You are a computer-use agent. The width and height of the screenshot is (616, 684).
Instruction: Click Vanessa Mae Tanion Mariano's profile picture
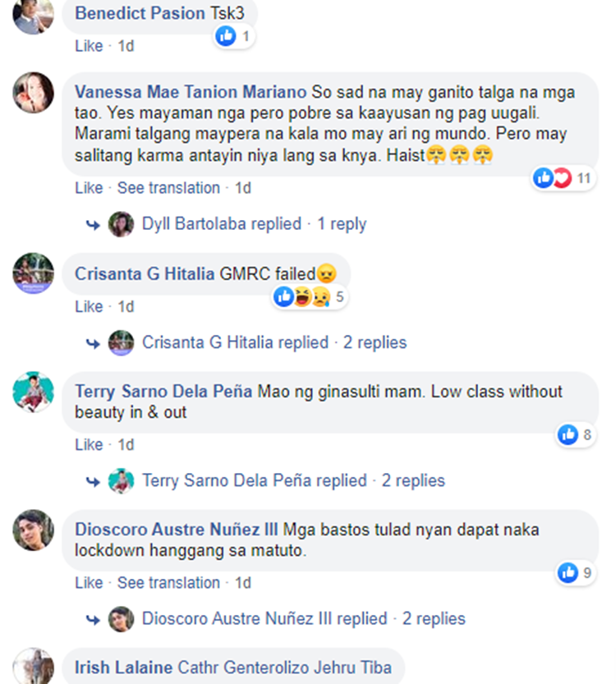(x=33, y=93)
